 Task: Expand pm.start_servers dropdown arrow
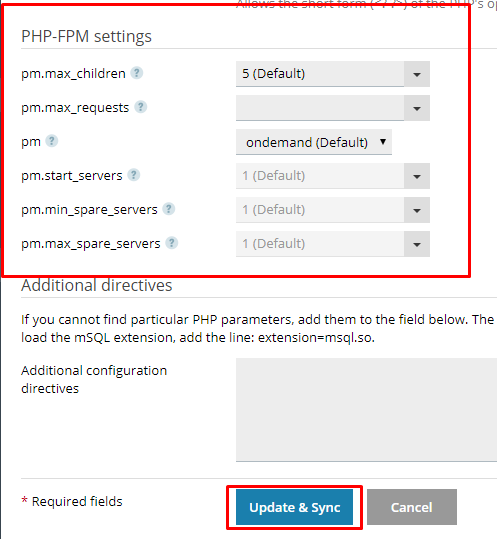[x=417, y=176]
